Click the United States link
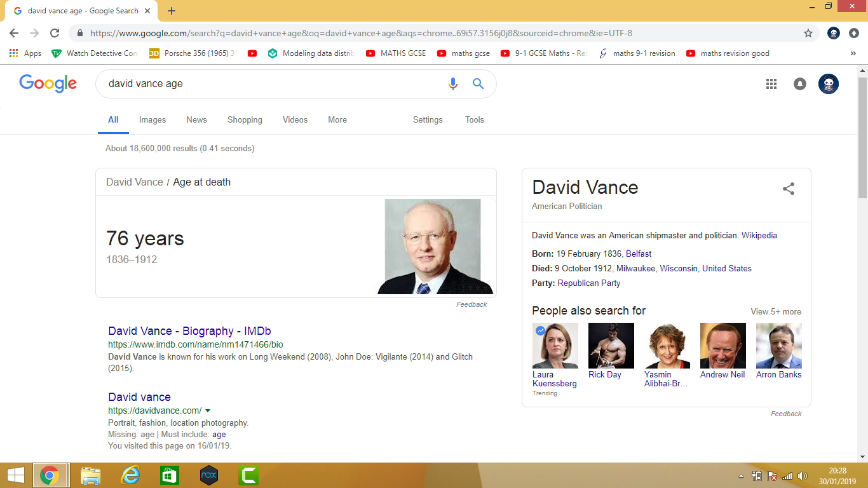Image resolution: width=868 pixels, height=488 pixels. [727, 268]
